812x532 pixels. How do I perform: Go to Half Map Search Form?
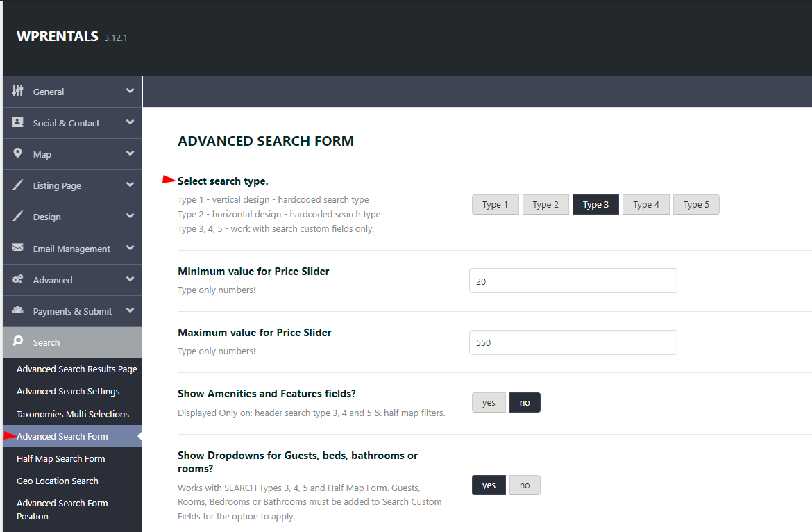(60, 458)
